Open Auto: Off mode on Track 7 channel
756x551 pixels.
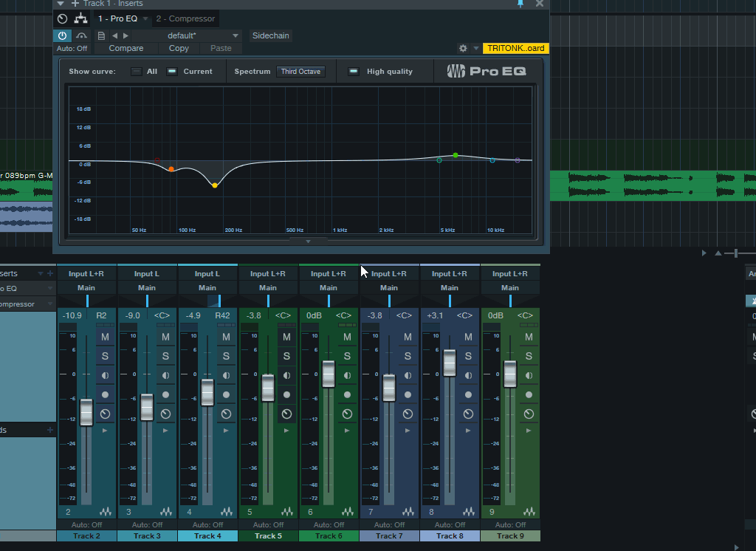pyautogui.click(x=389, y=524)
